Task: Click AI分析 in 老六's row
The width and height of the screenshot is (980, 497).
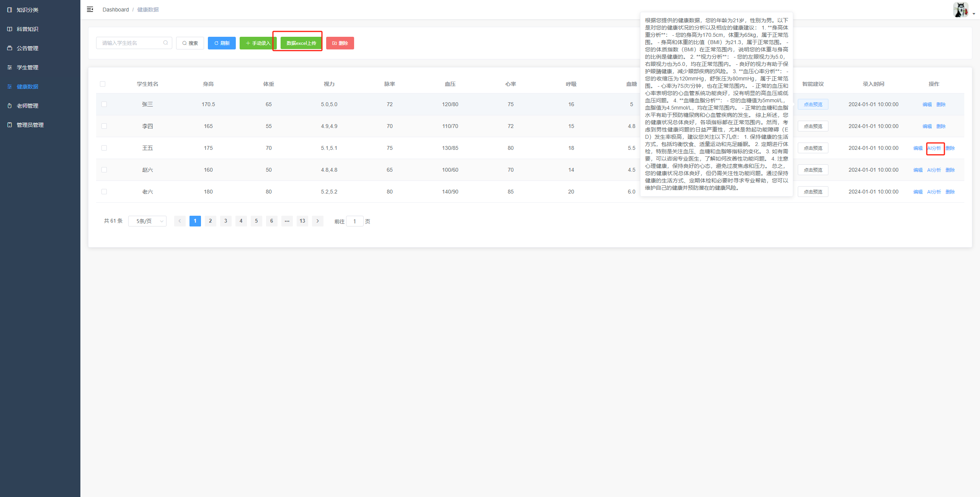Action: tap(934, 192)
